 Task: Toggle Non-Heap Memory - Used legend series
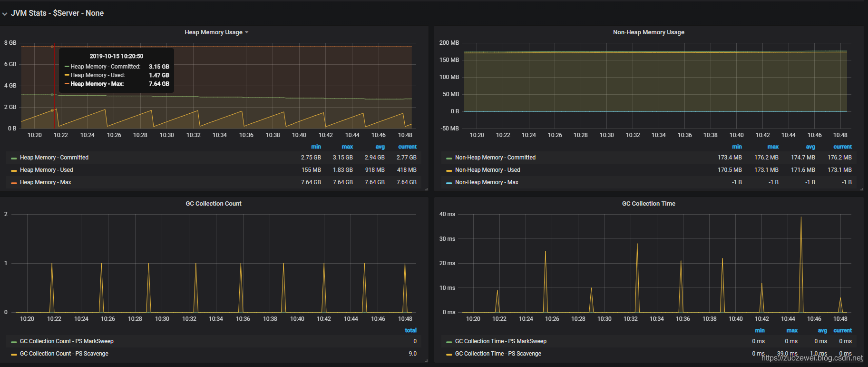point(488,170)
